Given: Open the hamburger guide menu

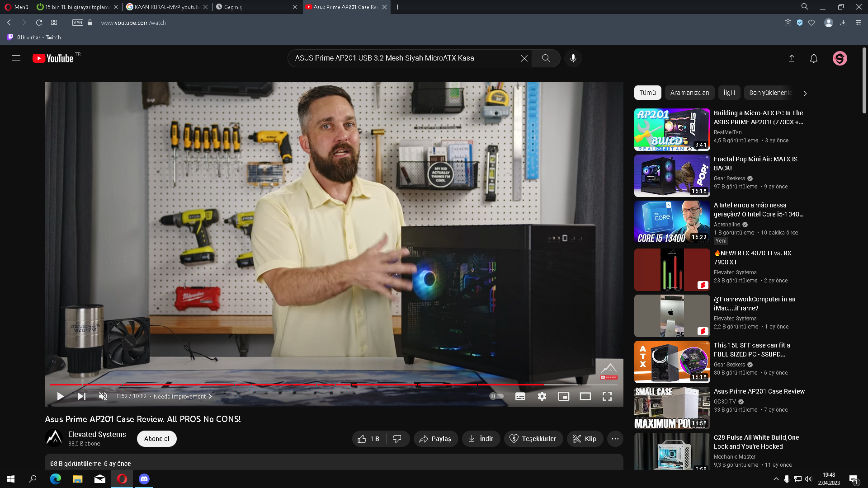Looking at the screenshot, I should pos(16,58).
